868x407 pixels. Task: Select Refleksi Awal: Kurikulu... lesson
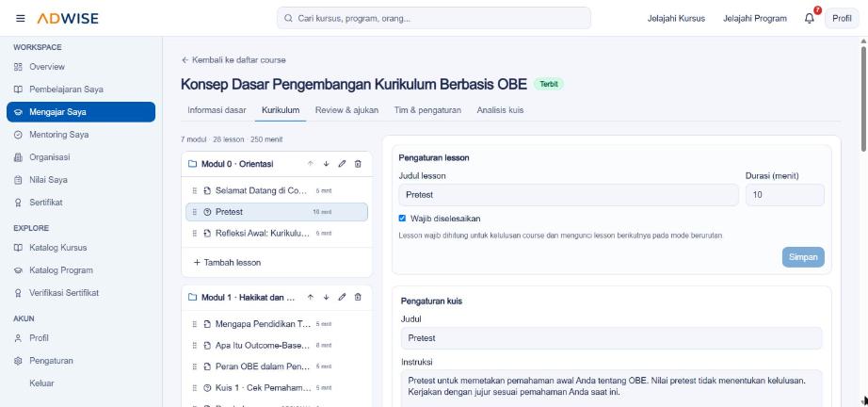277,233
